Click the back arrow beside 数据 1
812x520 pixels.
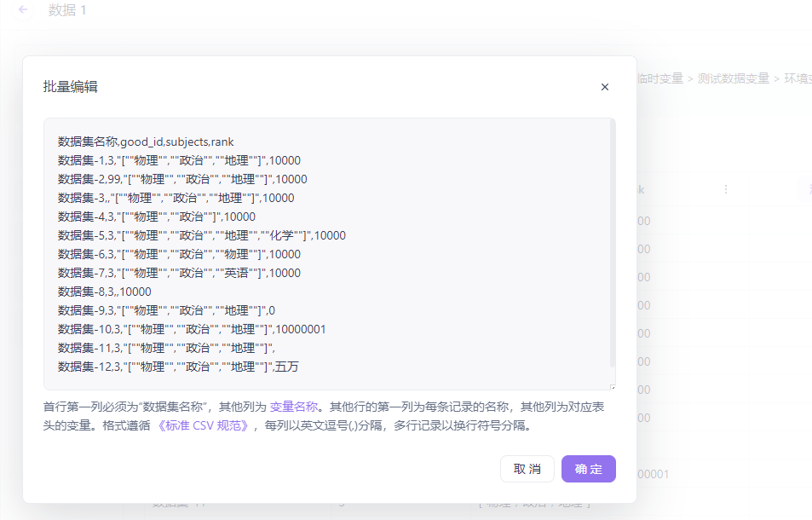coord(23,10)
